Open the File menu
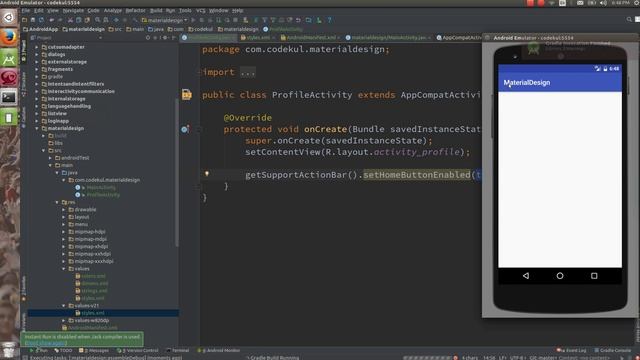This screenshot has height=360, width=640. [26, 11]
